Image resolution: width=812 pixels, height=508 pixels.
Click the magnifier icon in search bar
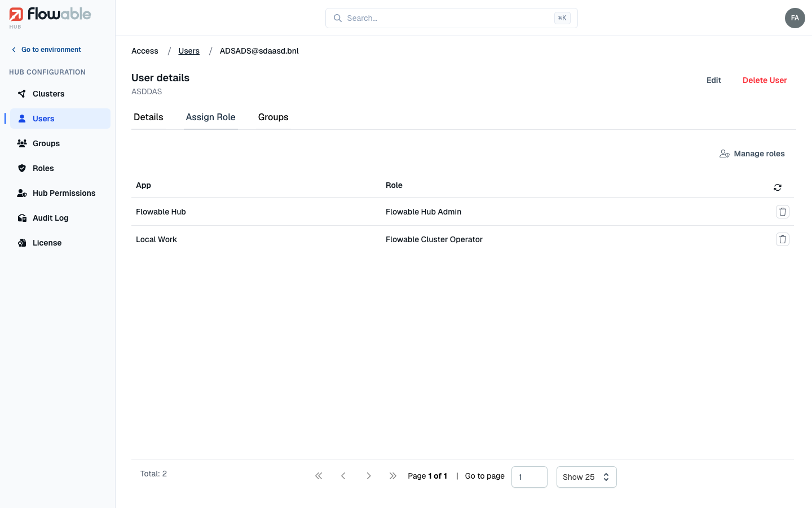point(338,18)
